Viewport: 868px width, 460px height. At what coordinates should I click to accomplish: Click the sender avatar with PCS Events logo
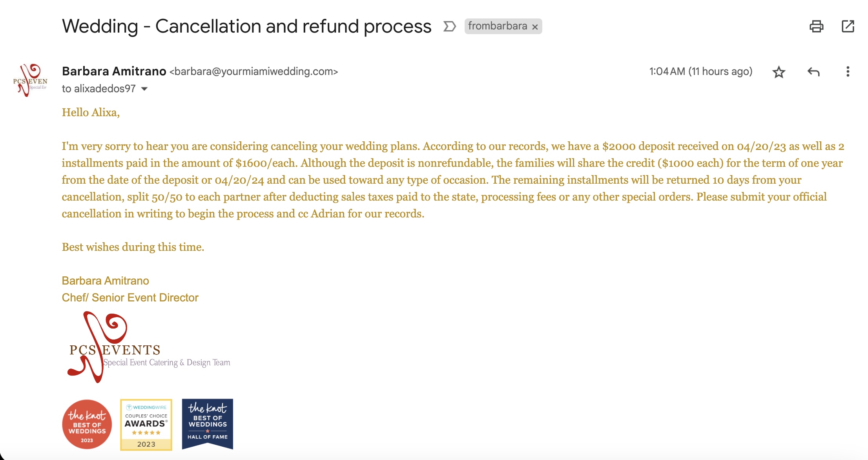pyautogui.click(x=30, y=80)
